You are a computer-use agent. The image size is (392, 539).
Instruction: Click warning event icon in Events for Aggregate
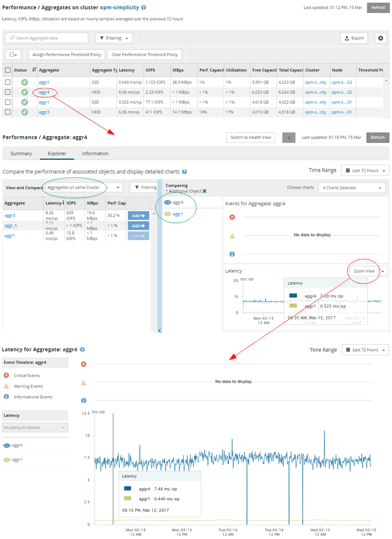[x=232, y=235]
